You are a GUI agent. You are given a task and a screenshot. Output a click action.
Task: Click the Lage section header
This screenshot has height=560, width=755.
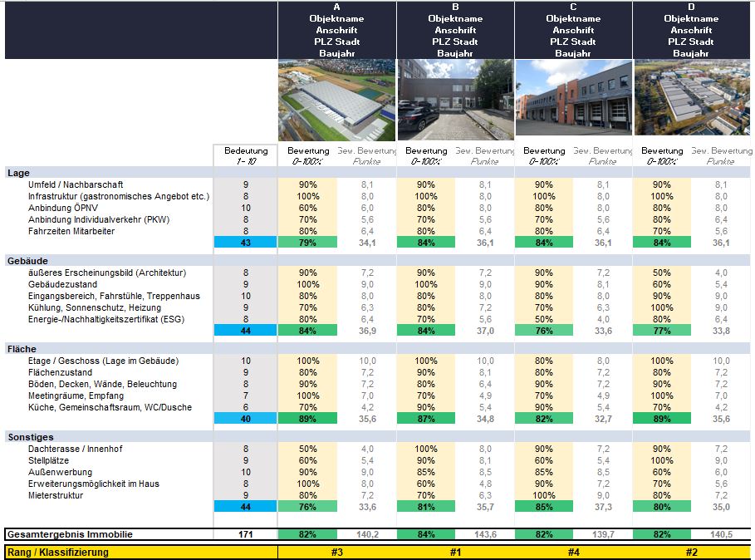18,173
